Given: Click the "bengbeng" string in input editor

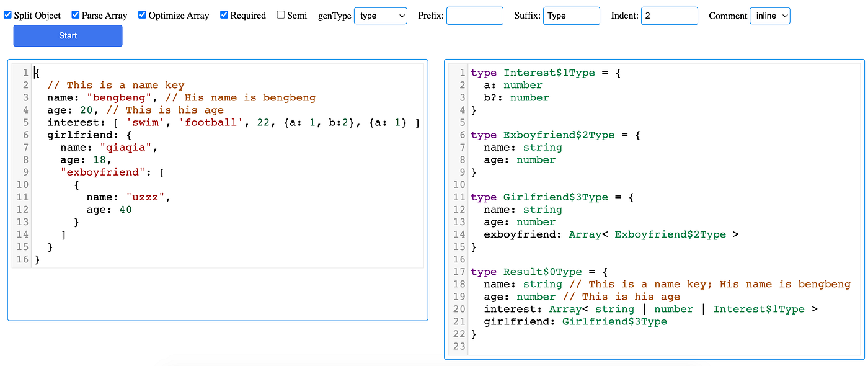Looking at the screenshot, I should 119,97.
